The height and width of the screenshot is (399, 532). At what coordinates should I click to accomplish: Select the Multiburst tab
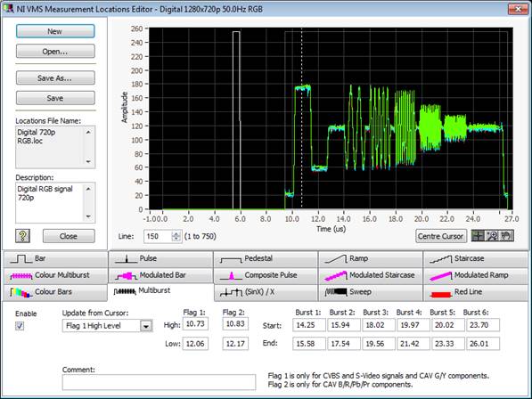click(160, 291)
